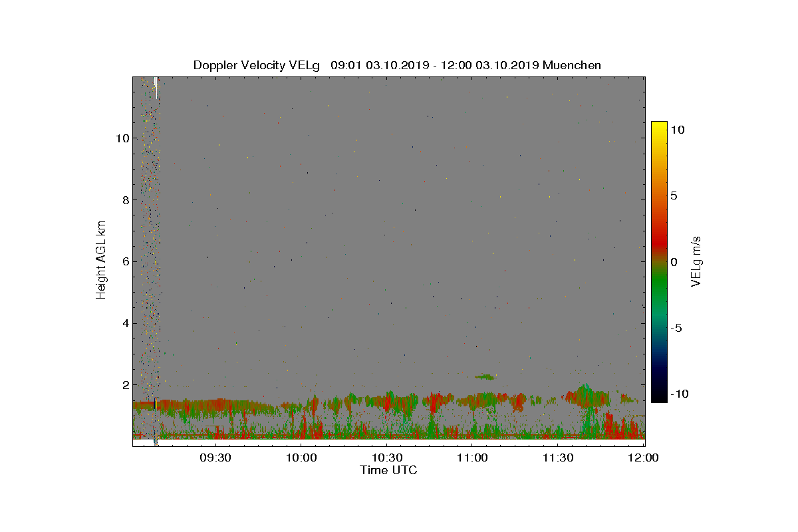Click the colorbar label 5
This screenshot has width=798, height=532.
click(x=673, y=196)
